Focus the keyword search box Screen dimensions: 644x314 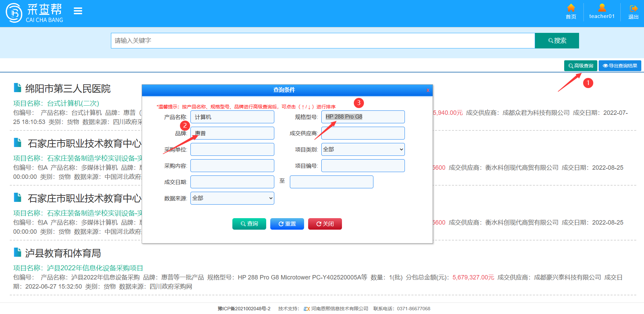(323, 41)
